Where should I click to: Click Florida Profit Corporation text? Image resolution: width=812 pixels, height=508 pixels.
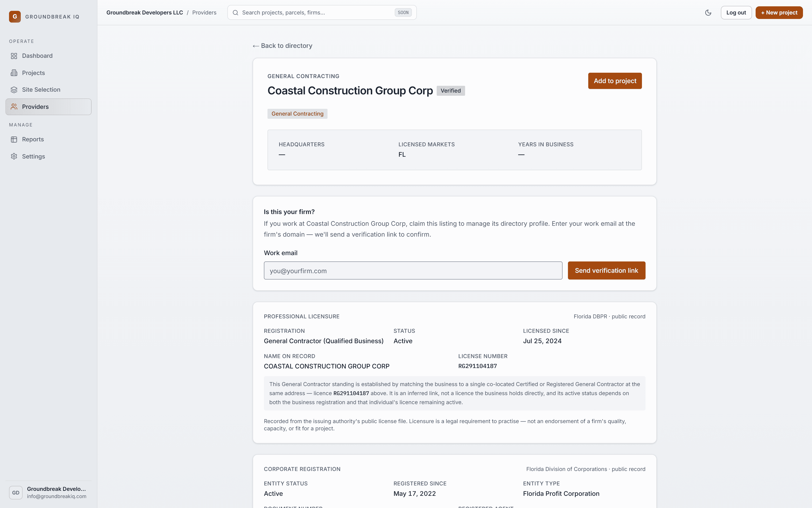pyautogui.click(x=561, y=494)
